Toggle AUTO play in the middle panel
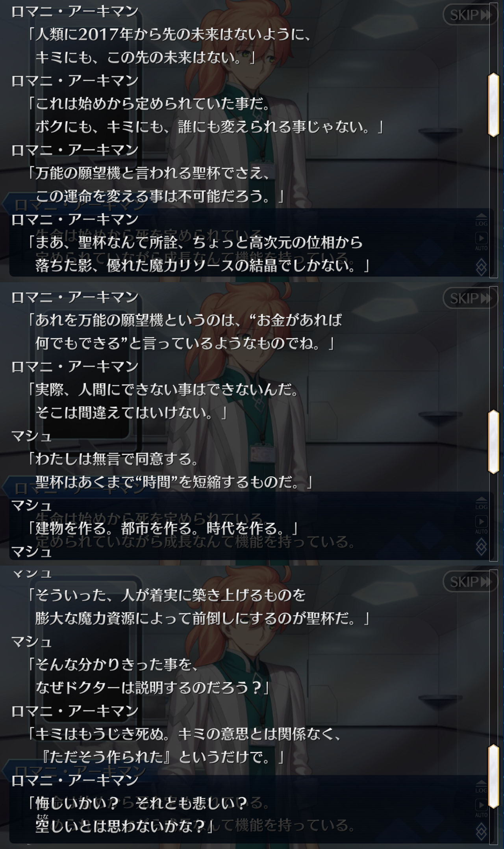Image resolution: width=504 pixels, height=849 pixels. click(481, 525)
